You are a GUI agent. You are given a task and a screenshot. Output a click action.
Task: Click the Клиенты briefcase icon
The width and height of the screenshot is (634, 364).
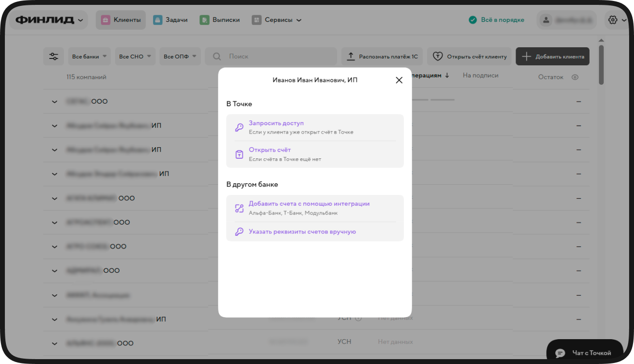click(105, 20)
